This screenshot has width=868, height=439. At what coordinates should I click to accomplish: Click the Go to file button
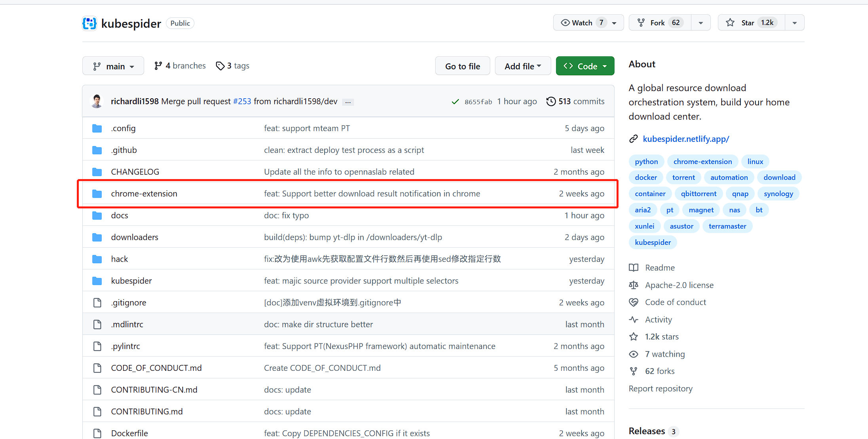coord(463,66)
